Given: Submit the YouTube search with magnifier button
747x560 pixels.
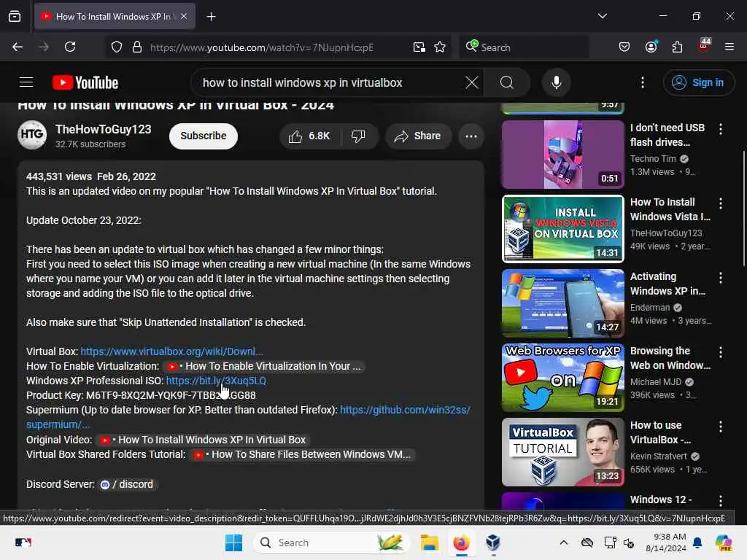Looking at the screenshot, I should pos(507,82).
